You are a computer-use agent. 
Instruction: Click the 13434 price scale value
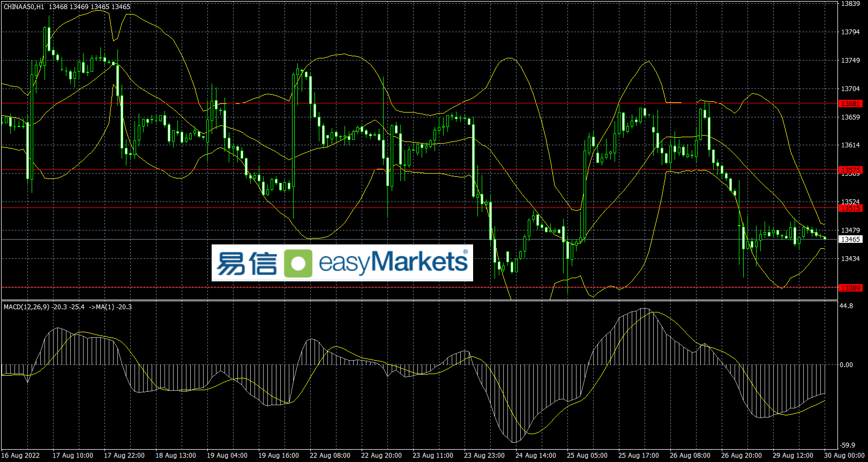coord(850,259)
